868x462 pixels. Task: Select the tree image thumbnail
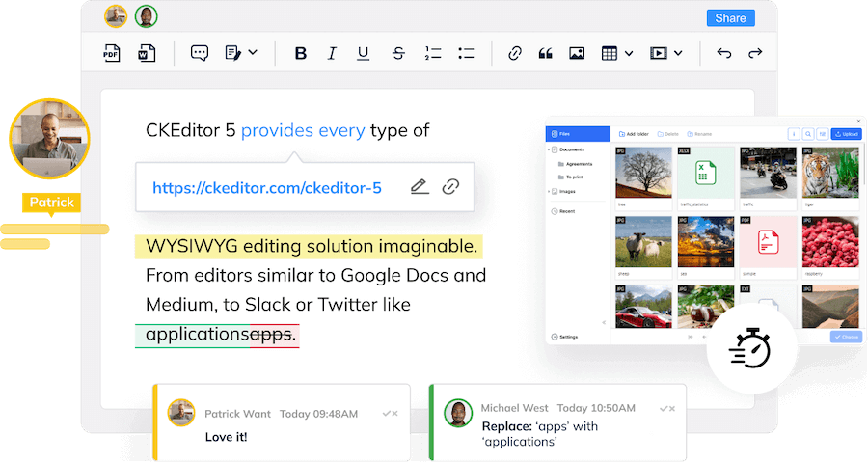tap(643, 173)
